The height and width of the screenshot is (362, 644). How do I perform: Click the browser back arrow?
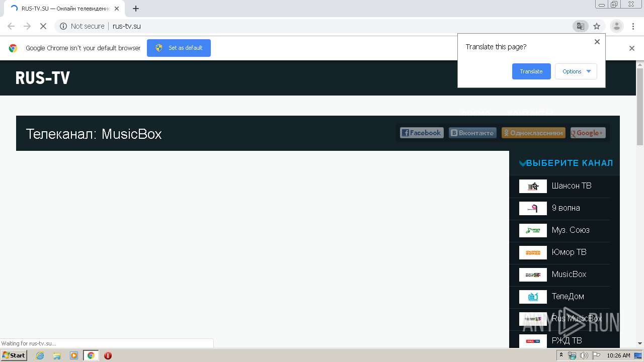coord(11,26)
